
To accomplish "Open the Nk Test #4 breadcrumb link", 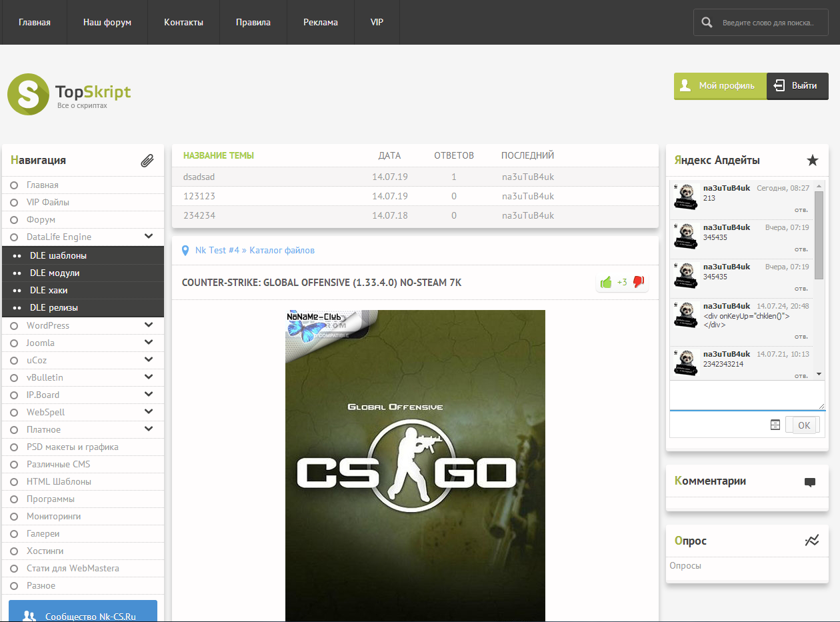I will click(x=217, y=251).
